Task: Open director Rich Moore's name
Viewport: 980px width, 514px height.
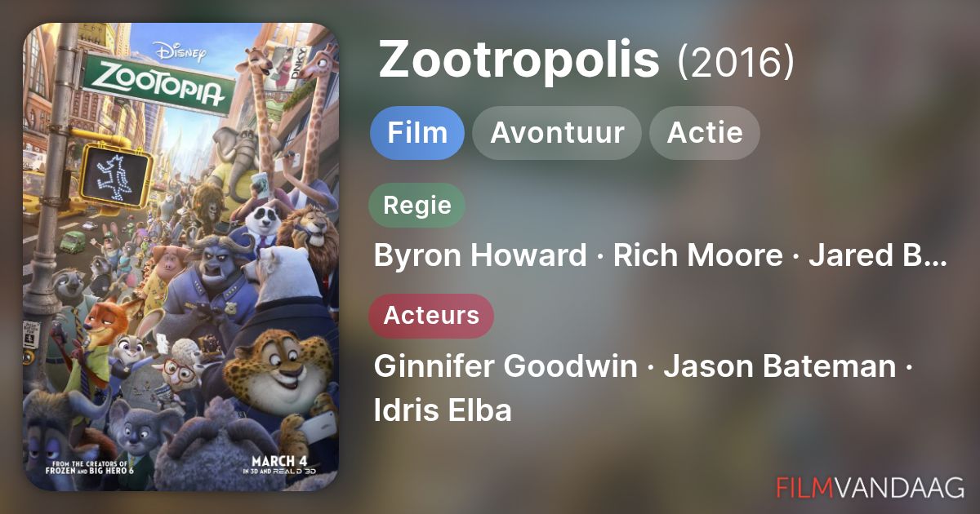Action: pos(697,255)
